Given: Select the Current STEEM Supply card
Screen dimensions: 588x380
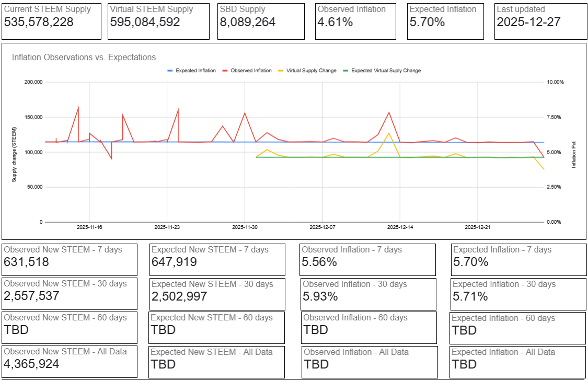Looking at the screenshot, I should [x=51, y=21].
